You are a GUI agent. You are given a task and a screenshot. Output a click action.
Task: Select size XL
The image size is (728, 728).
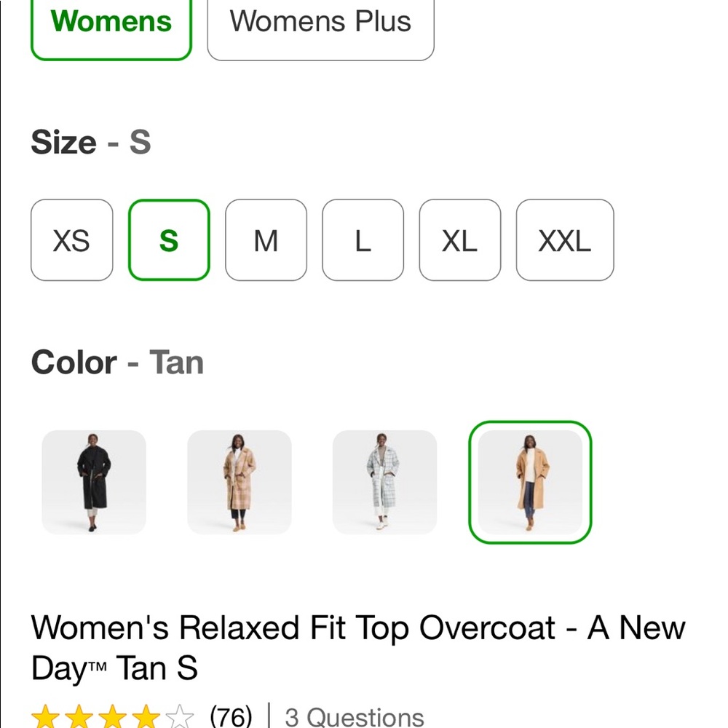(x=459, y=240)
